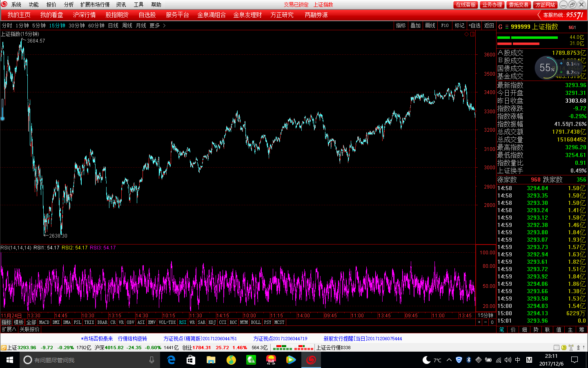Click the double up-arrow icon in status bar

click(x=578, y=348)
